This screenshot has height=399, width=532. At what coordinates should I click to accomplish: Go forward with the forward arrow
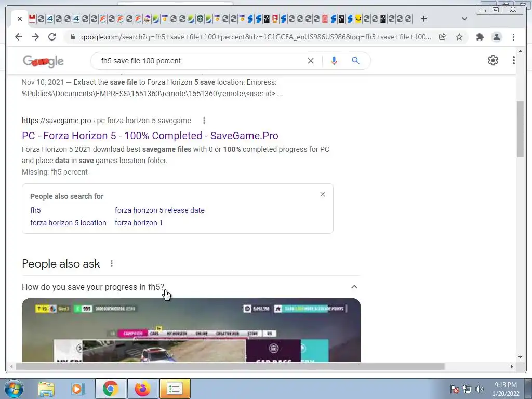[35, 37]
